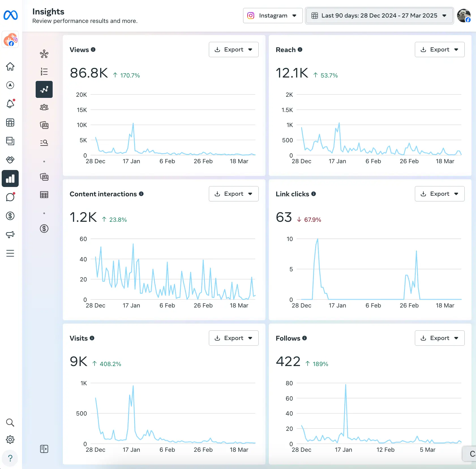
Task: Click the Meta logo icon
Action: point(10,15)
